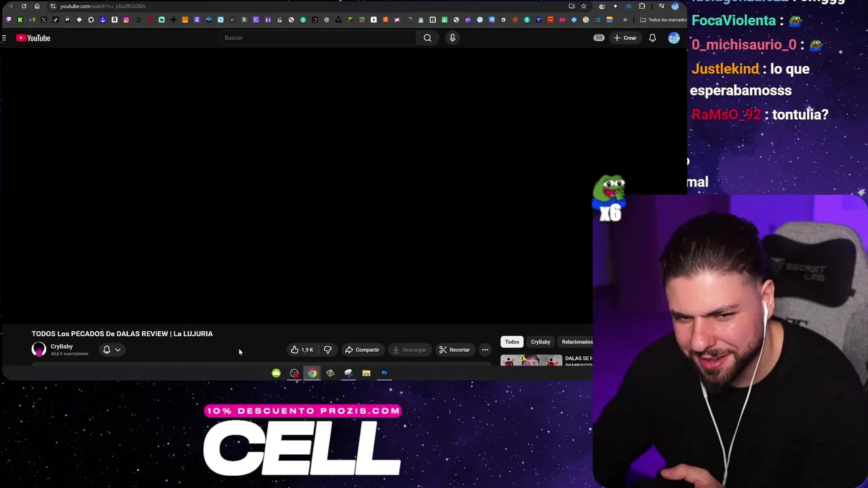868x488 pixels.
Task: Click the Recortar clip button
Action: [x=454, y=350]
